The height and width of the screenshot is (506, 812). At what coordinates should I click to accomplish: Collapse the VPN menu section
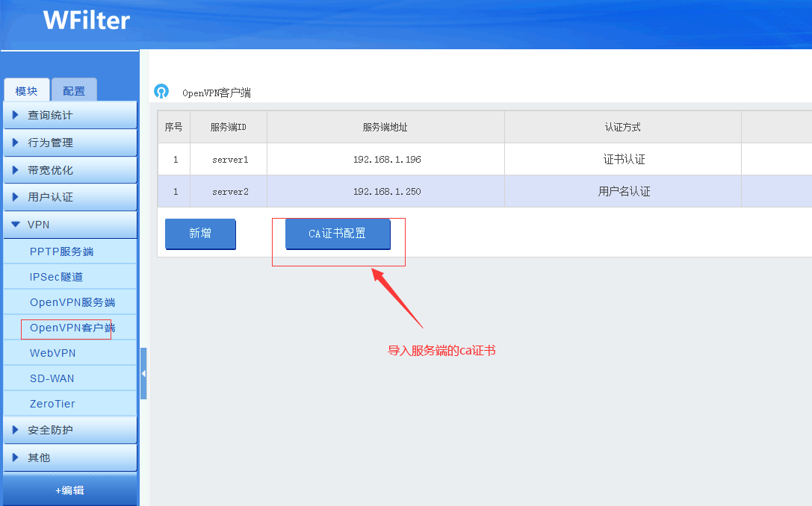(x=69, y=225)
